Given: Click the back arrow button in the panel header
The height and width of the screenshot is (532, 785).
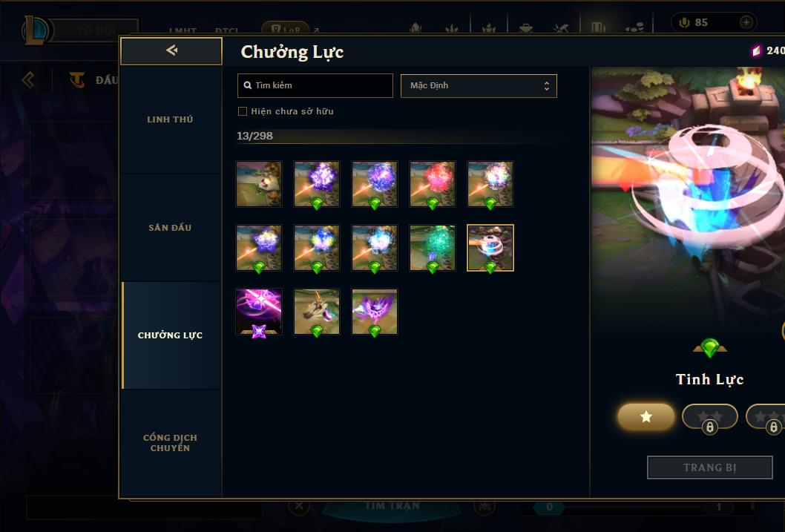Looking at the screenshot, I should point(171,50).
